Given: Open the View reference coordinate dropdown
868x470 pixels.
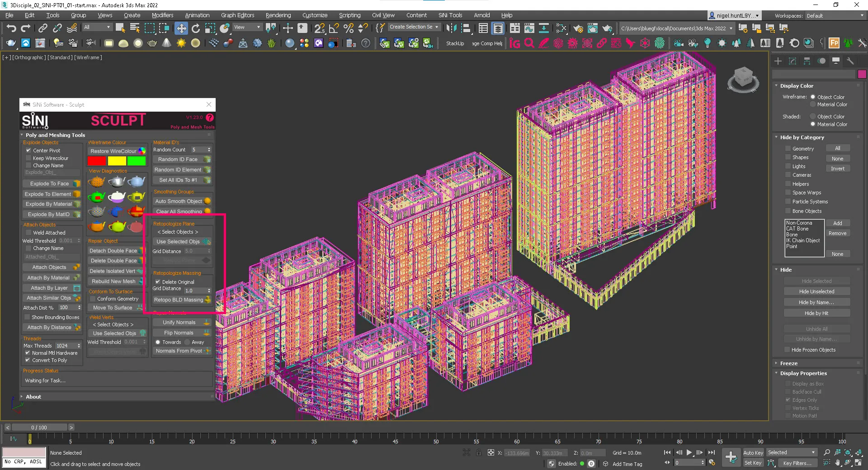Looking at the screenshot, I should [247, 27].
